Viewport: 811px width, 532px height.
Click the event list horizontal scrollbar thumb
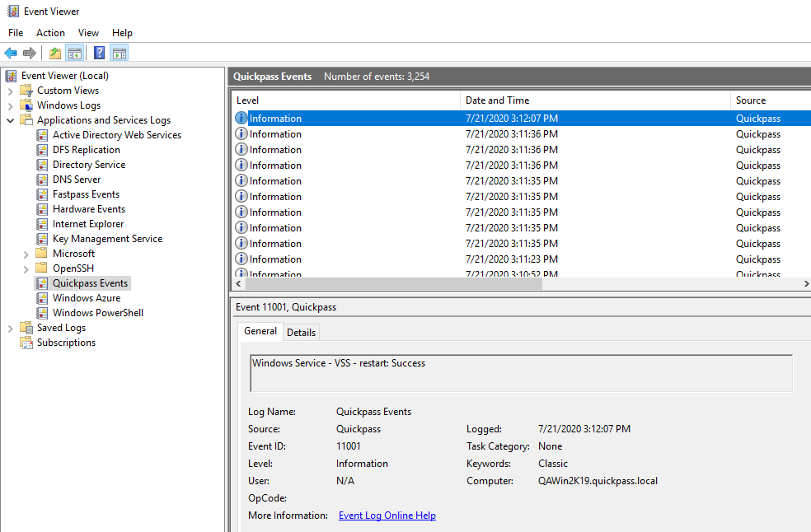(393, 284)
